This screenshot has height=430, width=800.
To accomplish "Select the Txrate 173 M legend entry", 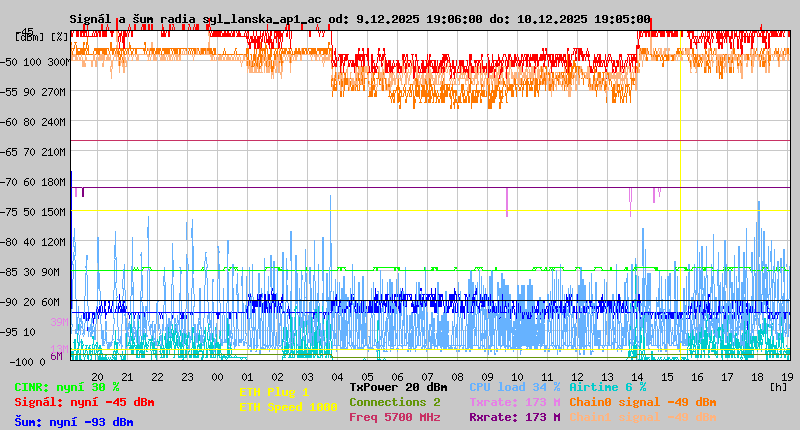I will pos(514,402).
